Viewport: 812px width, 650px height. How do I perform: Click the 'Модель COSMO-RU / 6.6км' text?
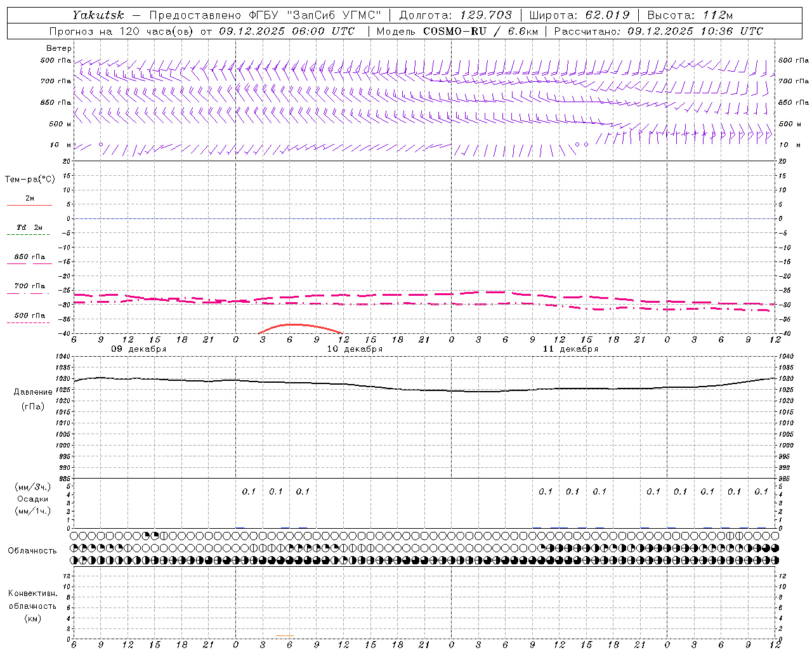tap(457, 31)
